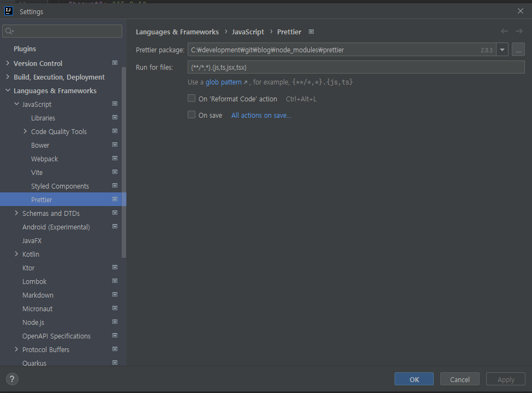Click project-level icon beside Styled Components

pyautogui.click(x=115, y=186)
